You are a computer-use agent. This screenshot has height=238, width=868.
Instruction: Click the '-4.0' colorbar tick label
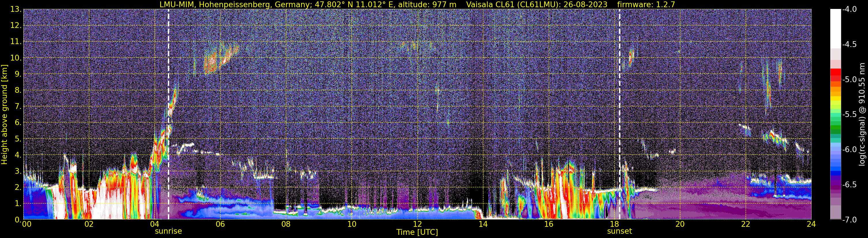(x=849, y=10)
